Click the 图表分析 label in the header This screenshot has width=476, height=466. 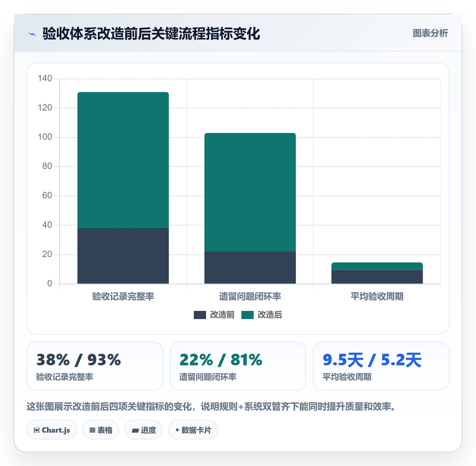click(x=430, y=33)
